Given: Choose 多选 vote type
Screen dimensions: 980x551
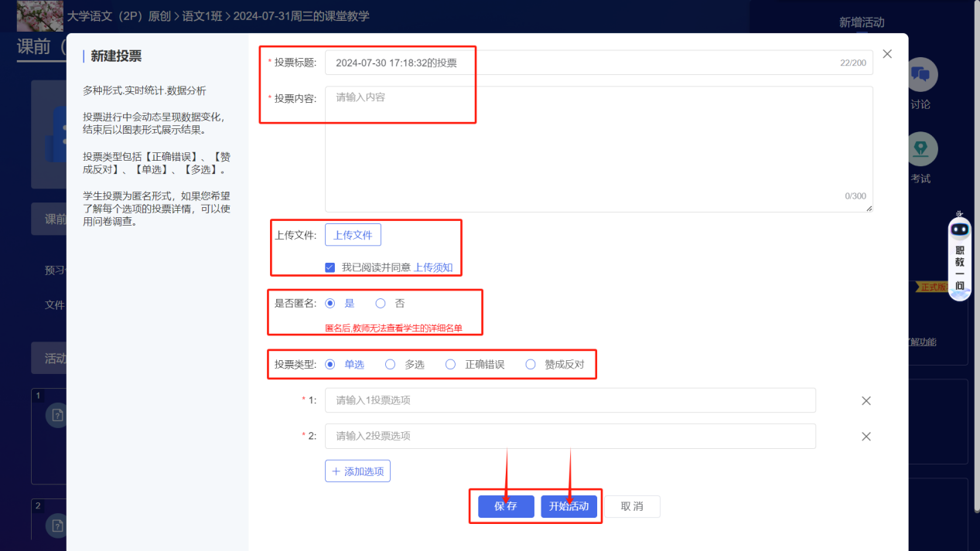Looking at the screenshot, I should coord(391,365).
